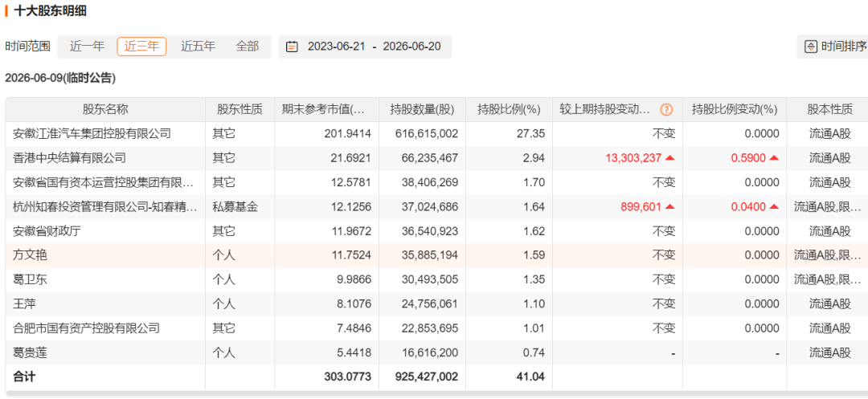Click the 十大股东明细 section title
The width and height of the screenshot is (868, 399).
pos(50,10)
